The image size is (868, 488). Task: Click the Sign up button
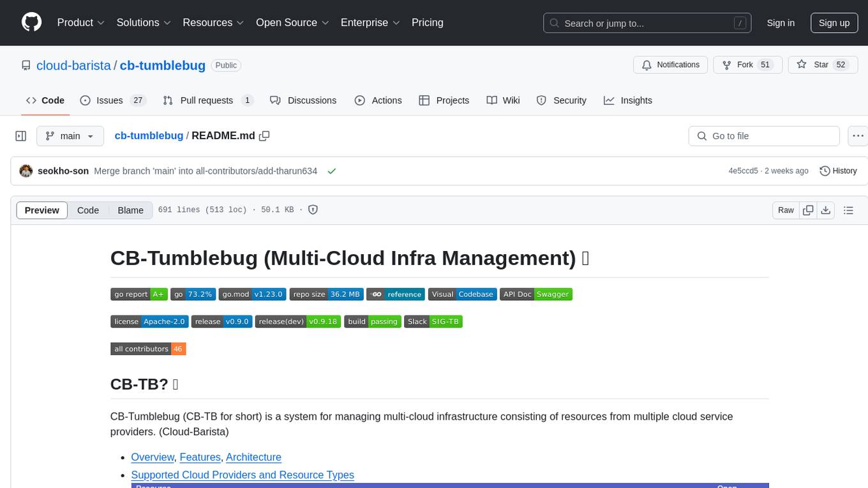coord(834,23)
